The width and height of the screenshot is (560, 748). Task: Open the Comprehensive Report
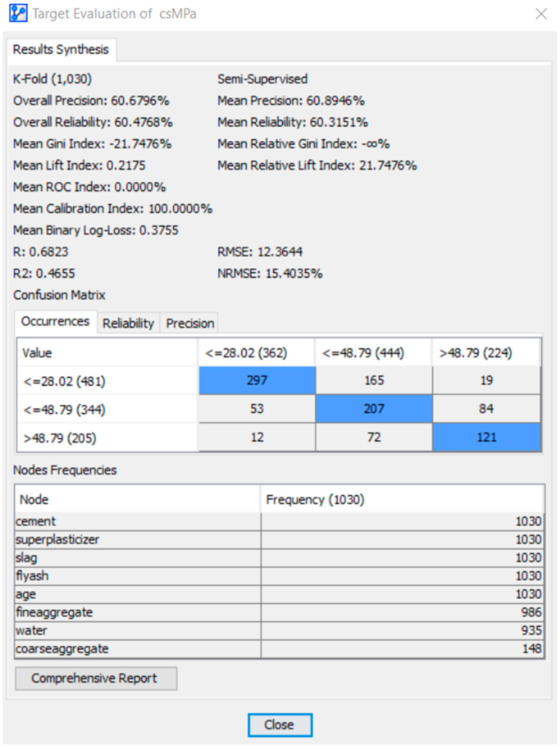(96, 678)
